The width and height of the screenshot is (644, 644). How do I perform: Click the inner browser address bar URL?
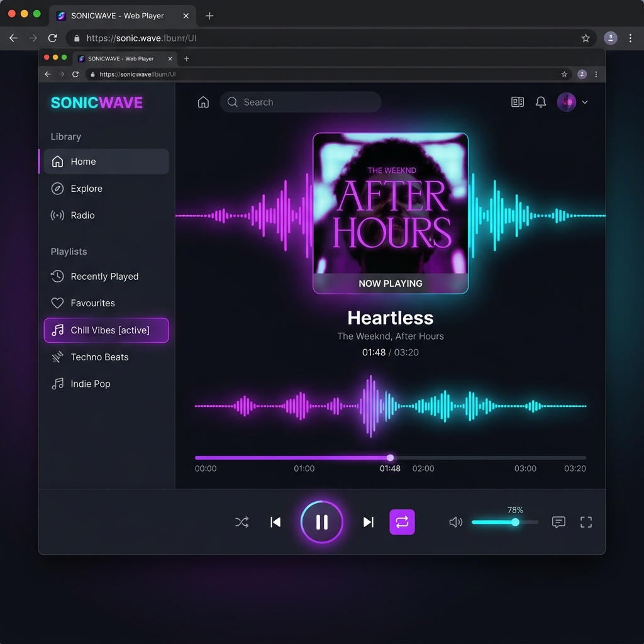click(138, 74)
